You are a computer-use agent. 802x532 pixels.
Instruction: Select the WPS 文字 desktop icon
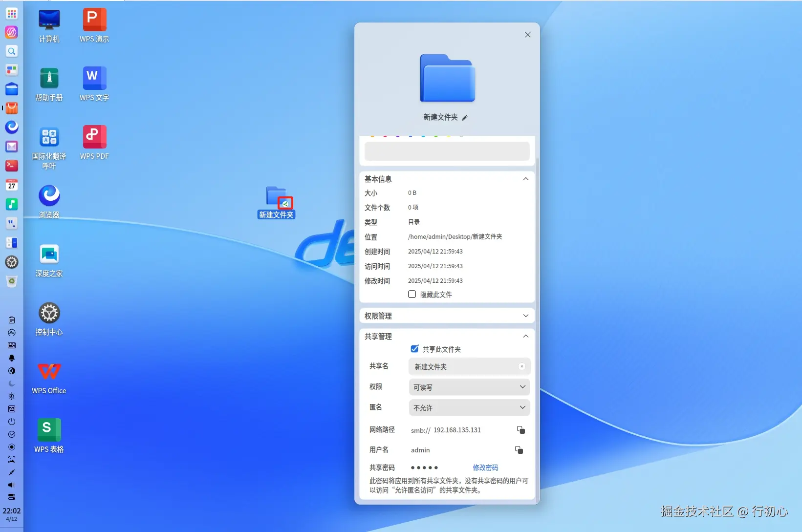point(94,85)
